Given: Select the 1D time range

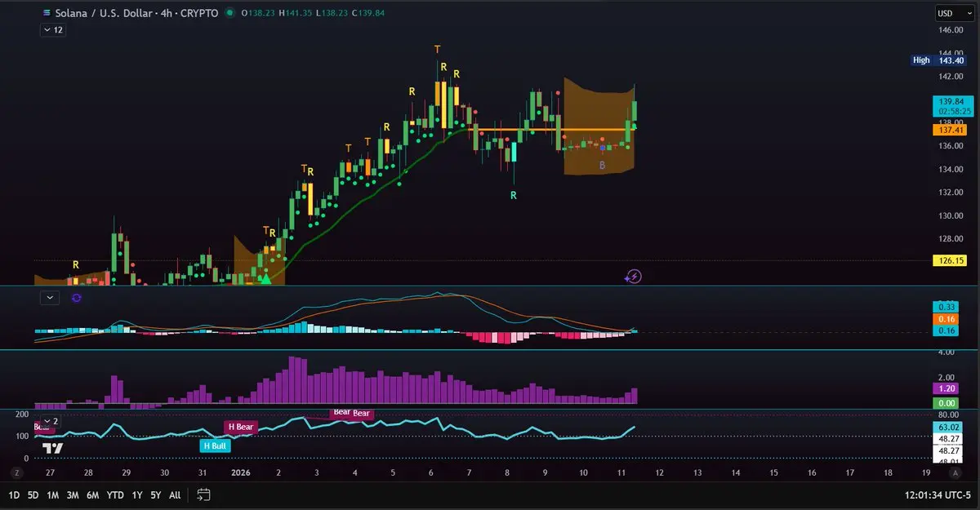Looking at the screenshot, I should point(14,494).
